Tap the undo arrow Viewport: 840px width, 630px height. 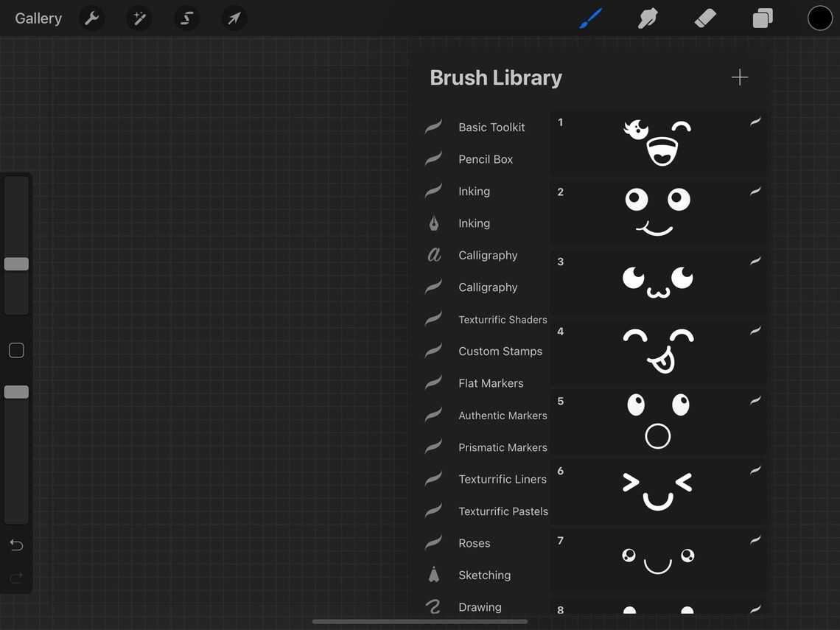(15, 545)
